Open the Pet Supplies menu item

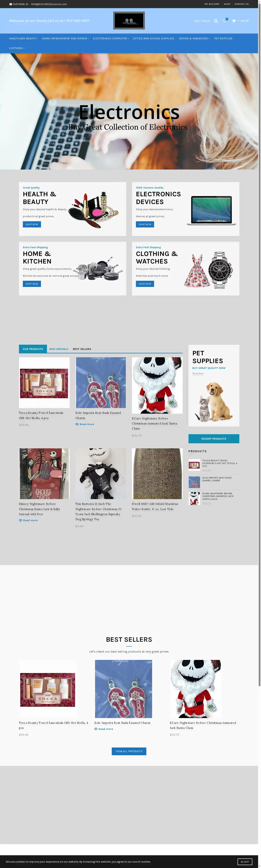[x=223, y=38]
